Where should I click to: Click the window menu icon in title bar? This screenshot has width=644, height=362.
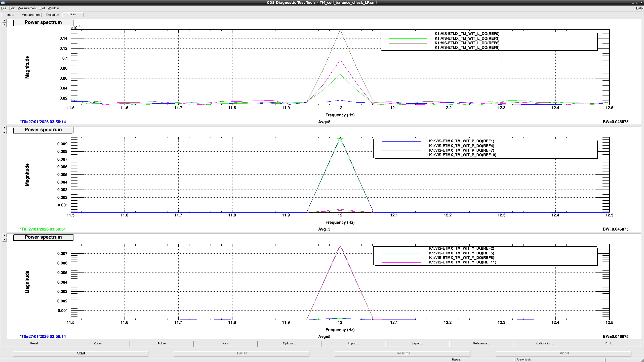point(3,3)
